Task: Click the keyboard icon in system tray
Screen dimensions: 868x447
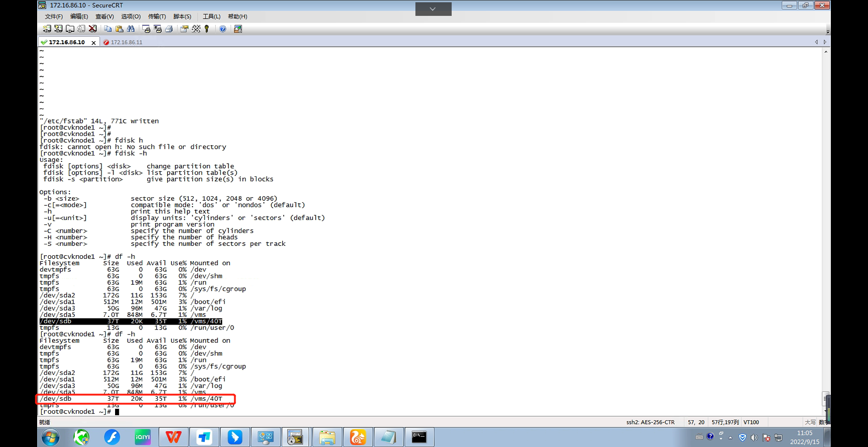Action: click(x=699, y=437)
